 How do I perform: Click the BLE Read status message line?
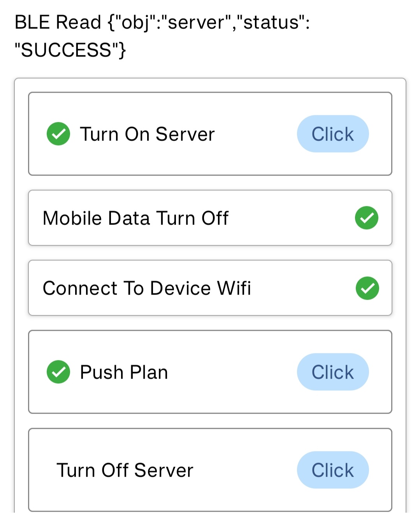162,22
